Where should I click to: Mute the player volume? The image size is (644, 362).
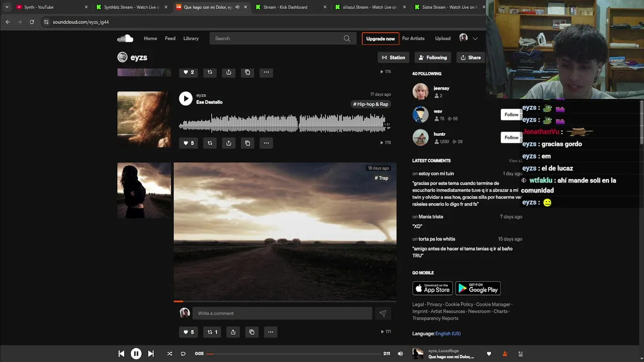click(x=400, y=353)
